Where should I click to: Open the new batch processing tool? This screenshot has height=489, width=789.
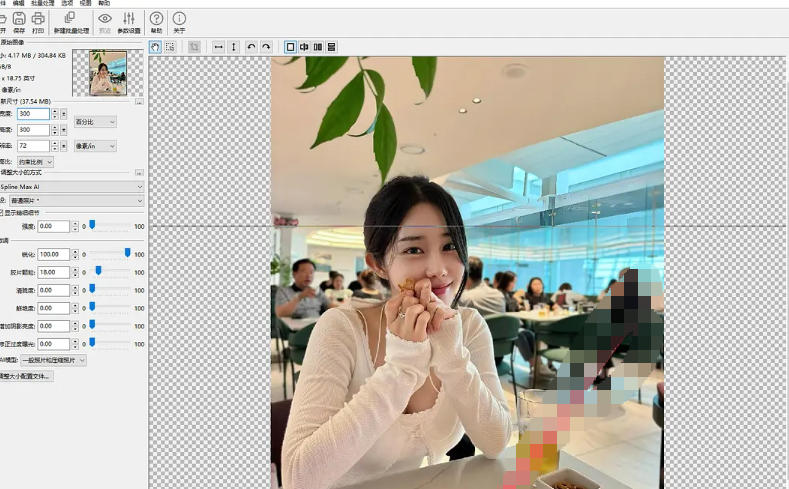(70, 22)
